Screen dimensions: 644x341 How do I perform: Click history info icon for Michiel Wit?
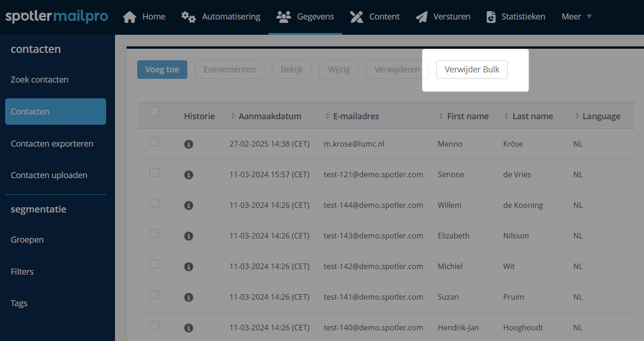click(188, 267)
